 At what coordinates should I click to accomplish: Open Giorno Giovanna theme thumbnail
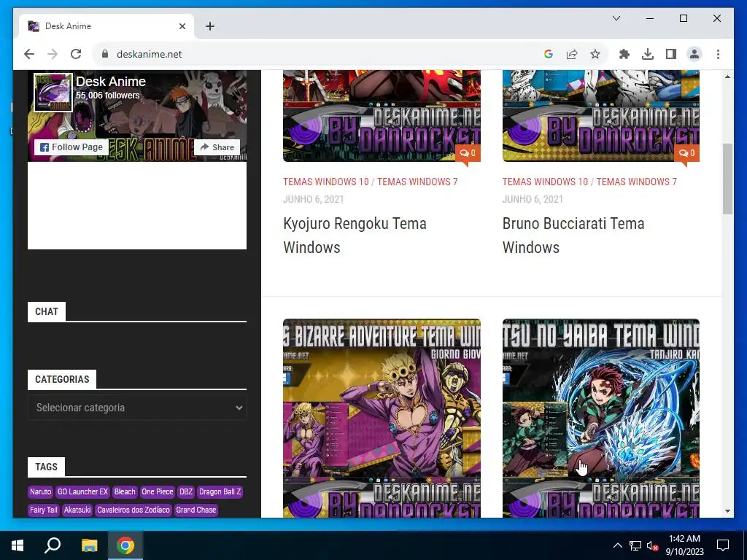(x=382, y=418)
